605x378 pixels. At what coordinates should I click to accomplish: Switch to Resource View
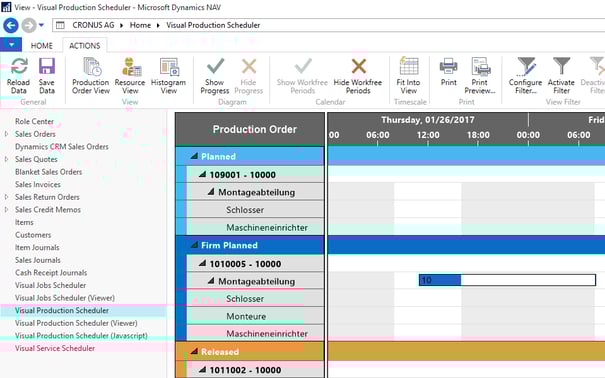tap(130, 76)
